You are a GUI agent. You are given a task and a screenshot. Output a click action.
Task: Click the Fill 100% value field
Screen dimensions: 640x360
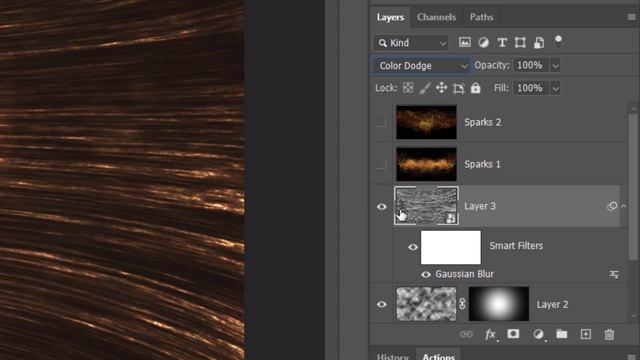(x=531, y=88)
